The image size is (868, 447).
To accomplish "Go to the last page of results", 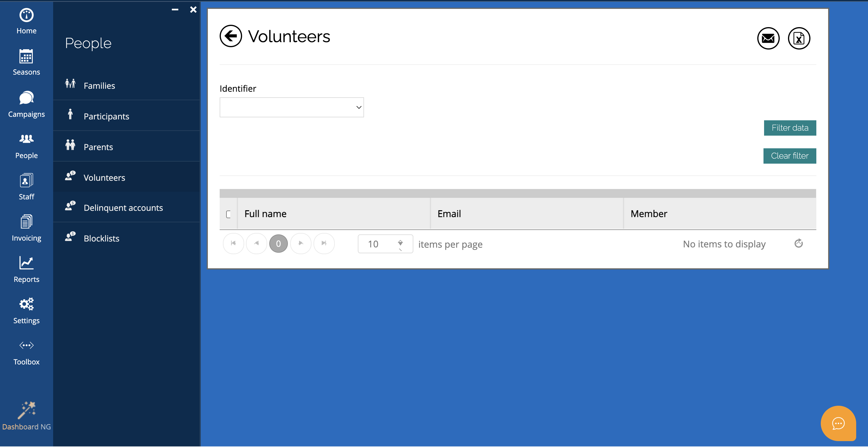I will point(324,243).
